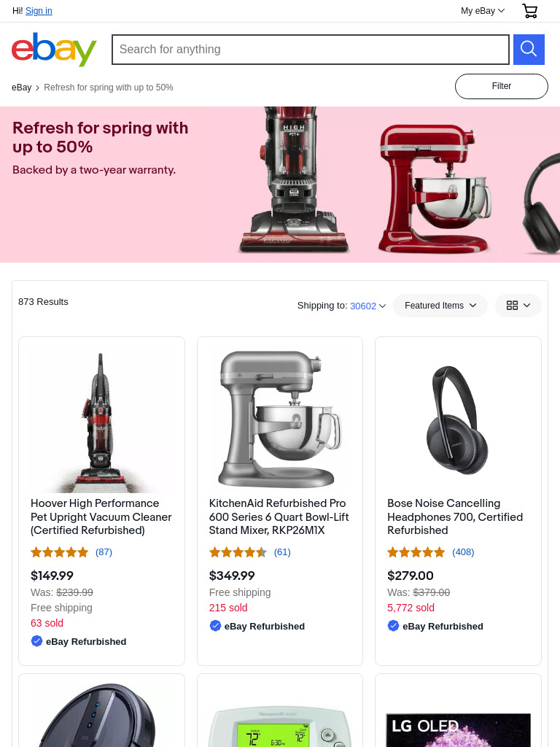Focus the Search for anything field
This screenshot has width=560, height=747.
(x=311, y=50)
